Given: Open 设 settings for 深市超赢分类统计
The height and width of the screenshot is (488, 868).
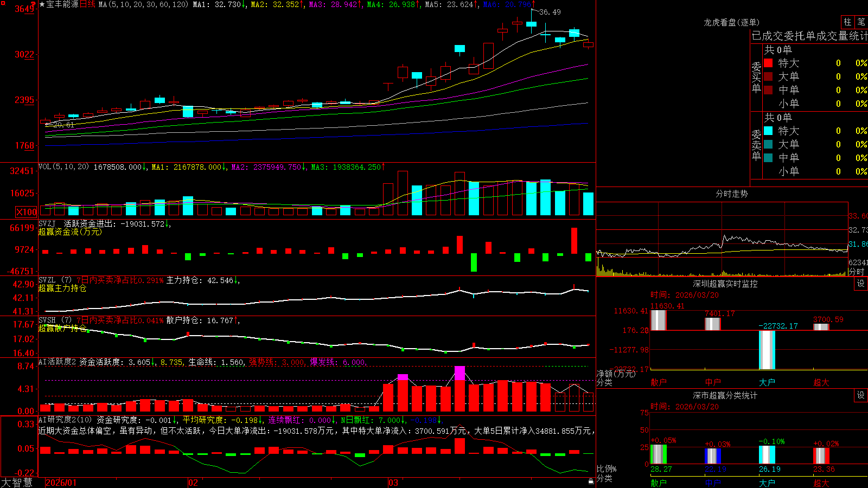Looking at the screenshot, I should tap(861, 395).
